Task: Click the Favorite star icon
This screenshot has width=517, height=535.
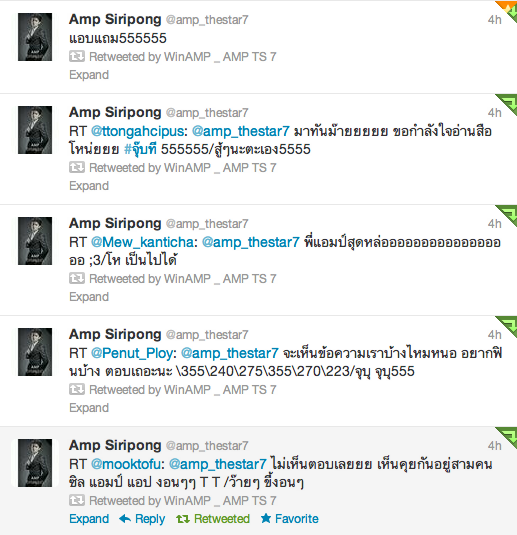Action: click(265, 518)
